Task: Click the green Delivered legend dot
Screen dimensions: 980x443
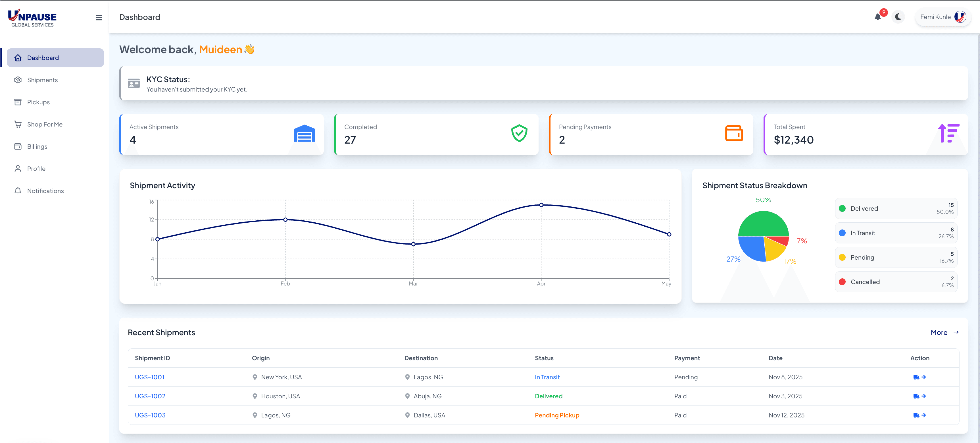Action: pyautogui.click(x=842, y=208)
